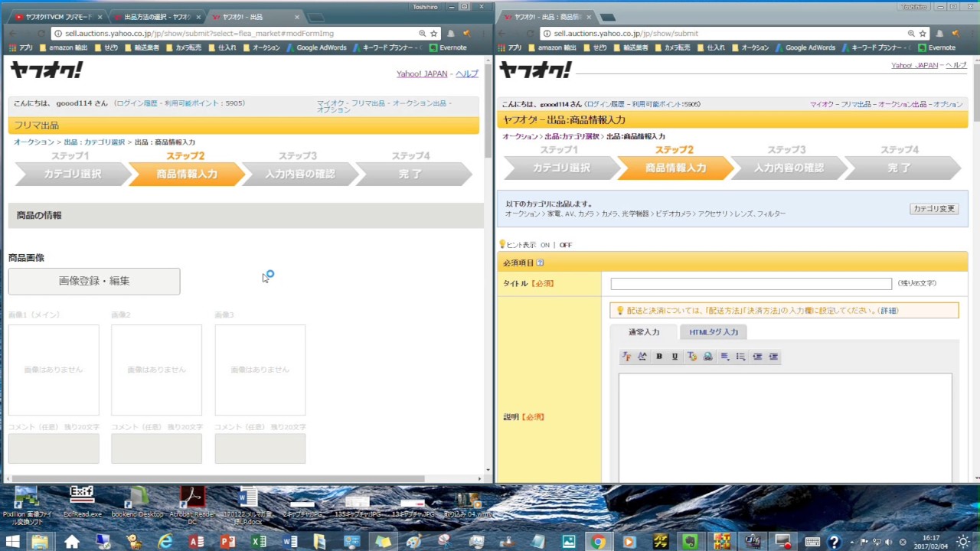This screenshot has width=980, height=551.
Task: Open Evernote from the Windows taskbar
Action: (x=690, y=541)
